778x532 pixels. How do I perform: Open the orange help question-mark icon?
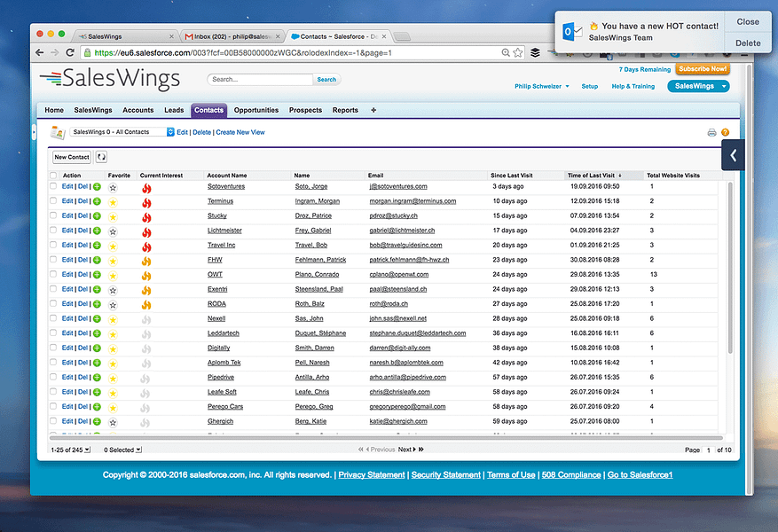coord(725,132)
